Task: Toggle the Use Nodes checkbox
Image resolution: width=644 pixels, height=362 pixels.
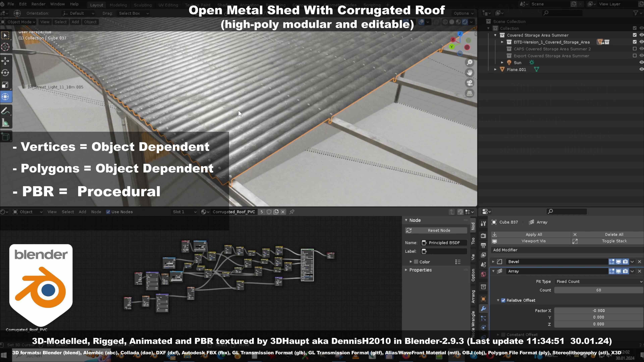Action: [108, 212]
